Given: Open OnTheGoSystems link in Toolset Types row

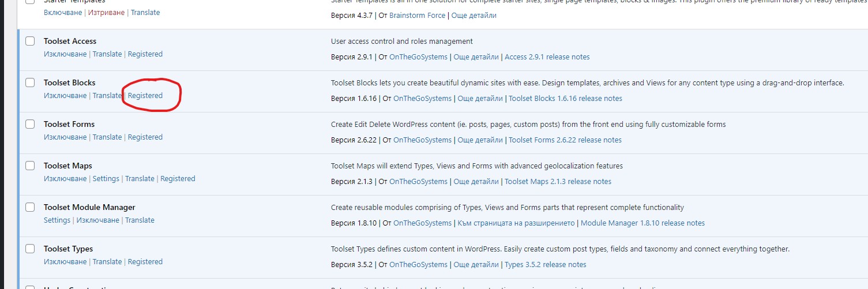Looking at the screenshot, I should point(419,264).
